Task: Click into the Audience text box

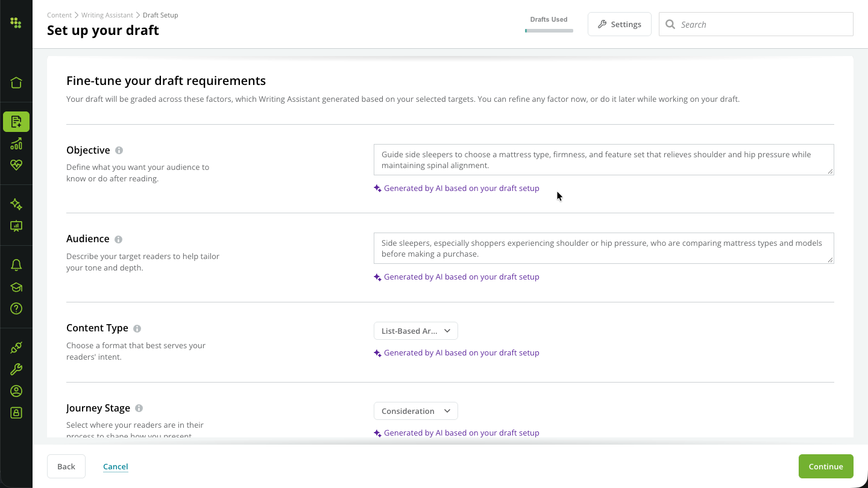Action: pos(603,248)
